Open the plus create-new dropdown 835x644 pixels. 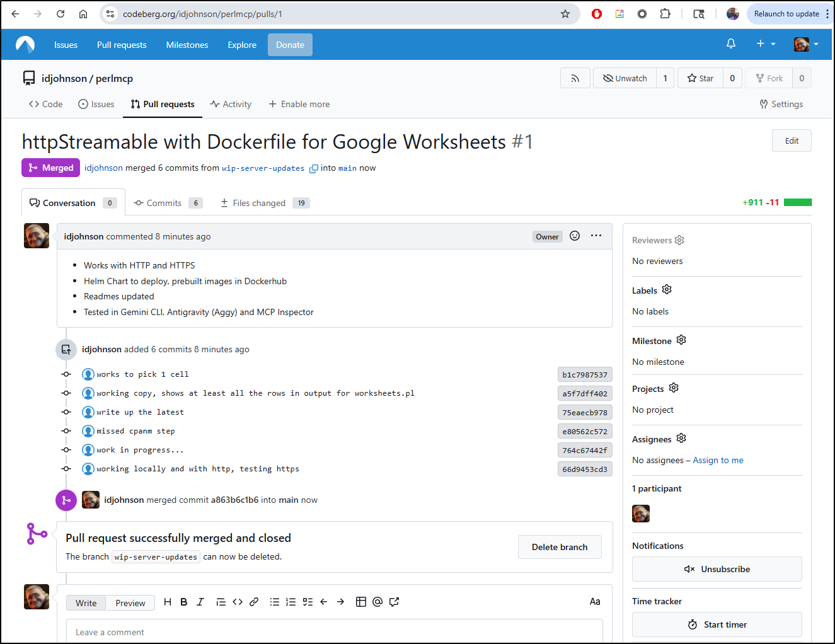(766, 44)
